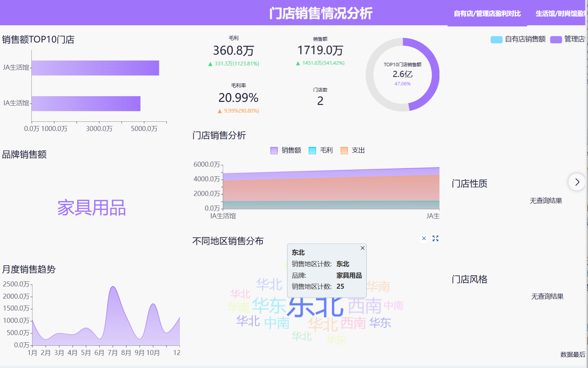The image size is (588, 368).
Task: Click the count value 25 in tooltip
Action: coord(340,286)
